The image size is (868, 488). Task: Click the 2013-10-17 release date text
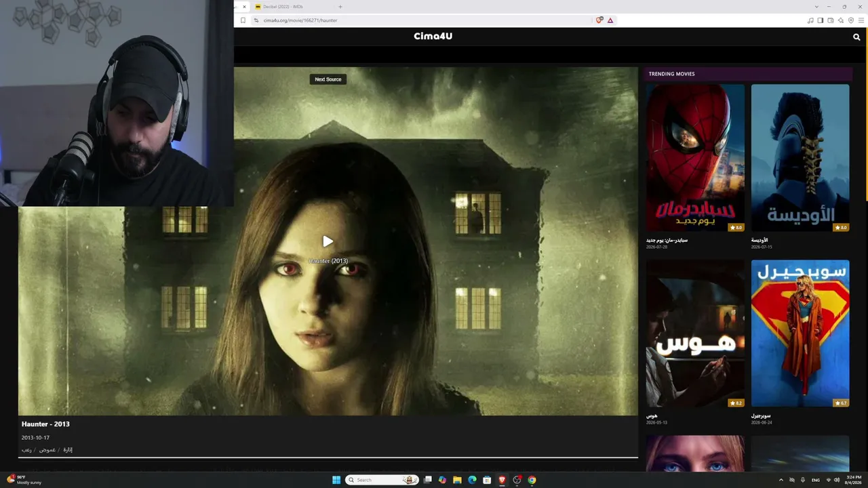pyautogui.click(x=35, y=438)
